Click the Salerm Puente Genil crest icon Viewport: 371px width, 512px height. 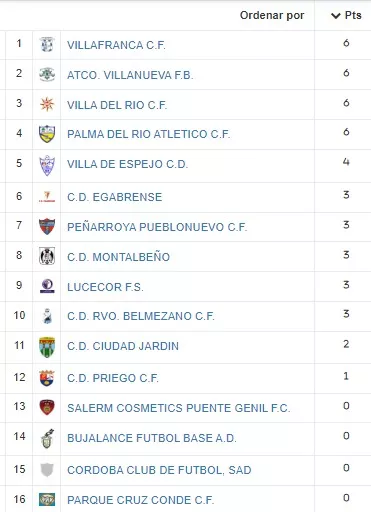(47, 407)
